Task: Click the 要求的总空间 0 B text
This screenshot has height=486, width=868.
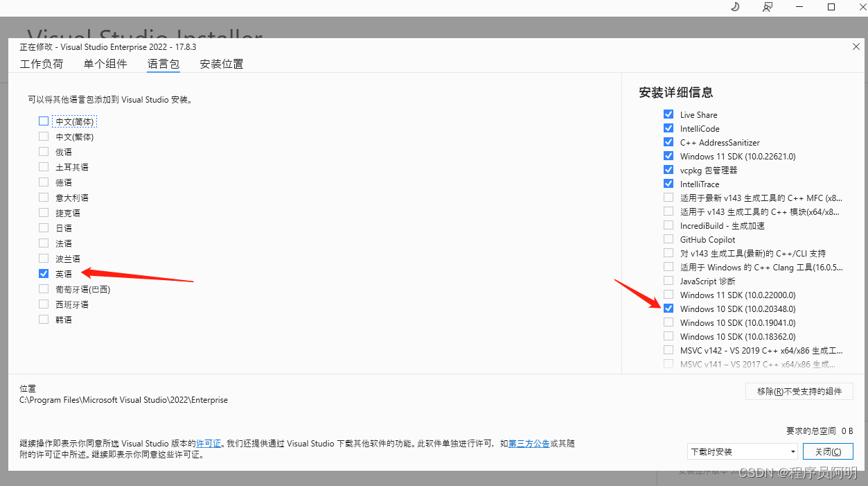Action: pos(820,431)
